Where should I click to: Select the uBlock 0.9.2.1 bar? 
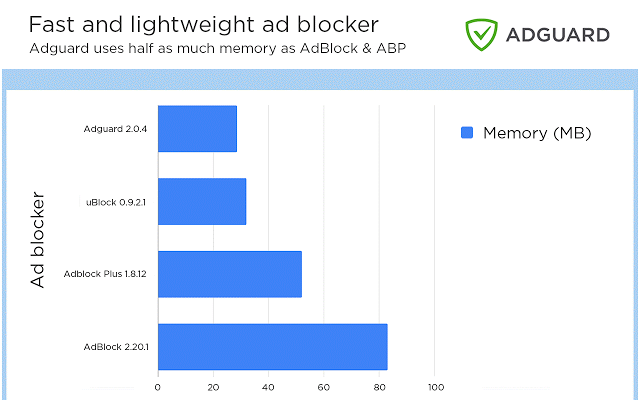point(202,201)
